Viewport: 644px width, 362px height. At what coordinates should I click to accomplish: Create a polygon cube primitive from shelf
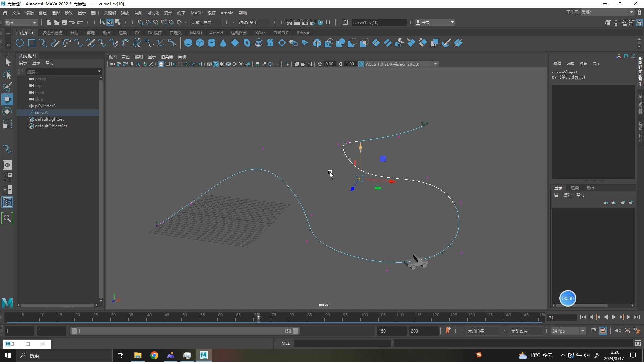pos(200,43)
